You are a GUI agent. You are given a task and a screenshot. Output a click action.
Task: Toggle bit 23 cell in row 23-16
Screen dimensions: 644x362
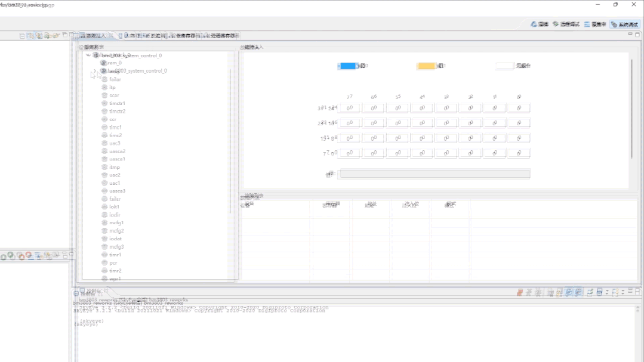coord(349,123)
